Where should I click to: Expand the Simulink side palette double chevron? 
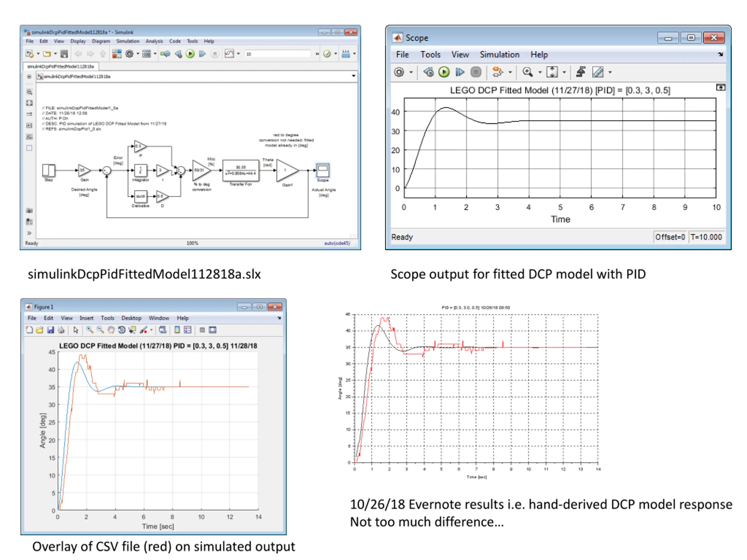pos(29,233)
